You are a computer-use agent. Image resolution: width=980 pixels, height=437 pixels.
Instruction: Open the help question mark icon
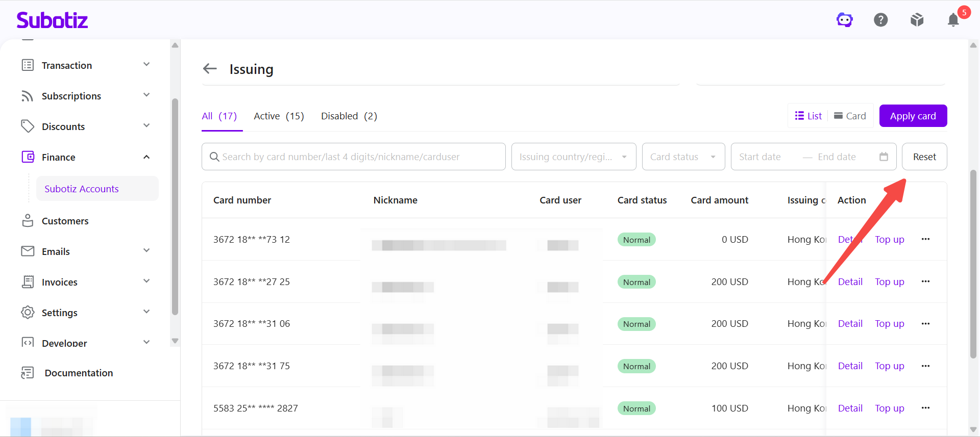pyautogui.click(x=881, y=20)
